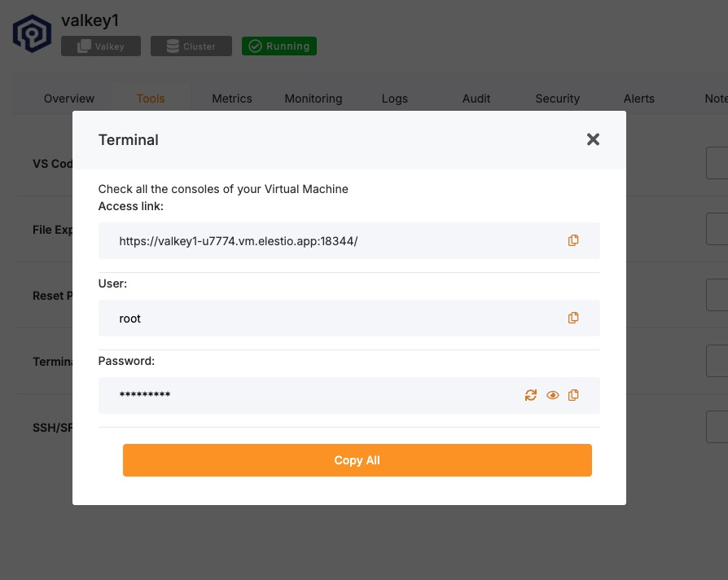728x580 pixels.
Task: Close the Terminal dialog
Action: click(593, 139)
